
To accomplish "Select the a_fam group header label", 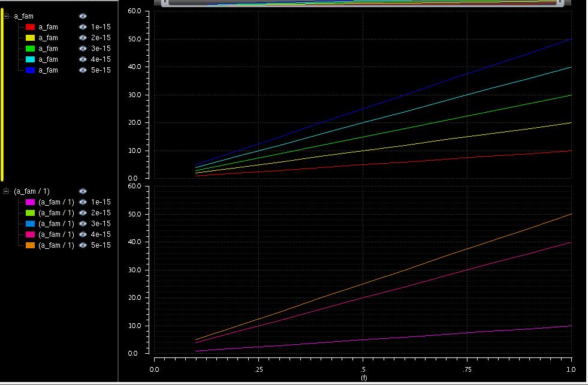I will (x=24, y=16).
